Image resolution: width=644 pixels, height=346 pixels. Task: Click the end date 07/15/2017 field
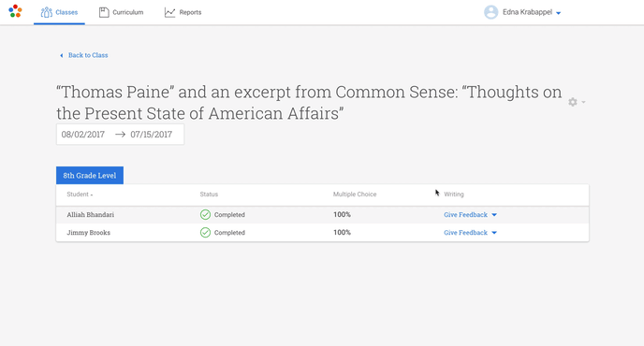(x=151, y=135)
